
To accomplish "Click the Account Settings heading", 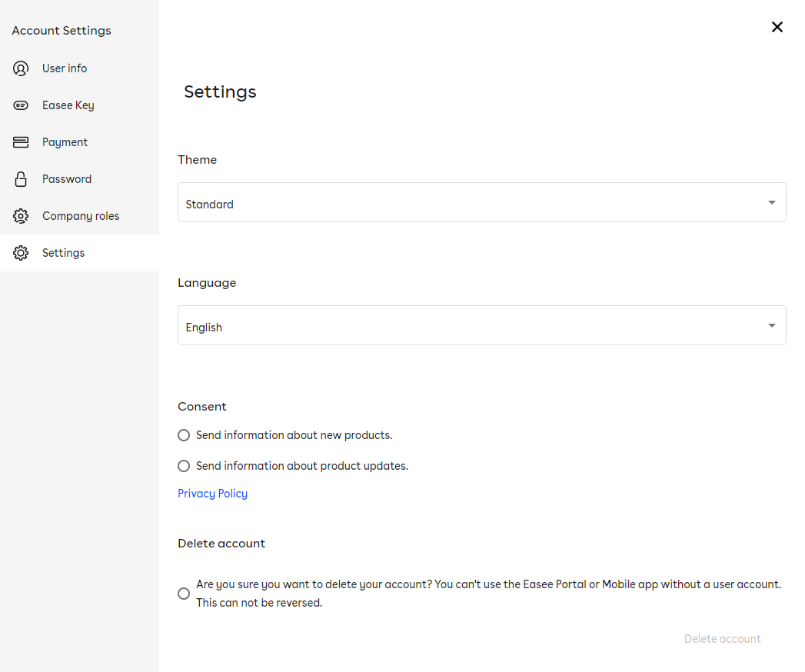I will 62,31.
